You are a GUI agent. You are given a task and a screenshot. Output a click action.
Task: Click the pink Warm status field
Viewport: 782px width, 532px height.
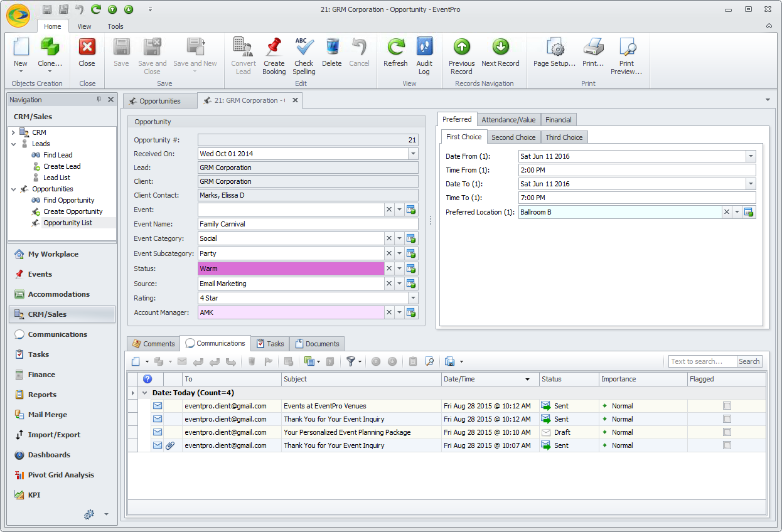291,269
